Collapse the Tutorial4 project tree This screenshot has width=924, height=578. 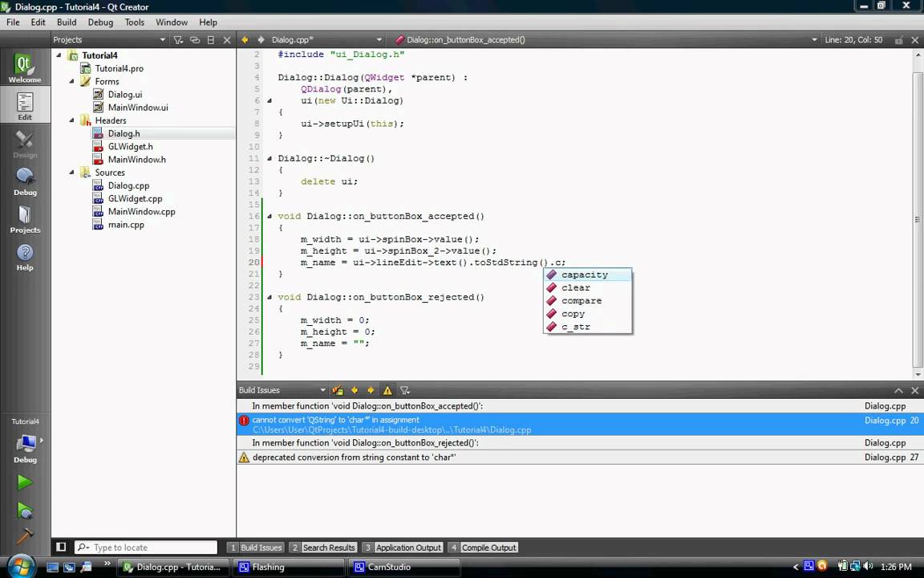pos(59,55)
